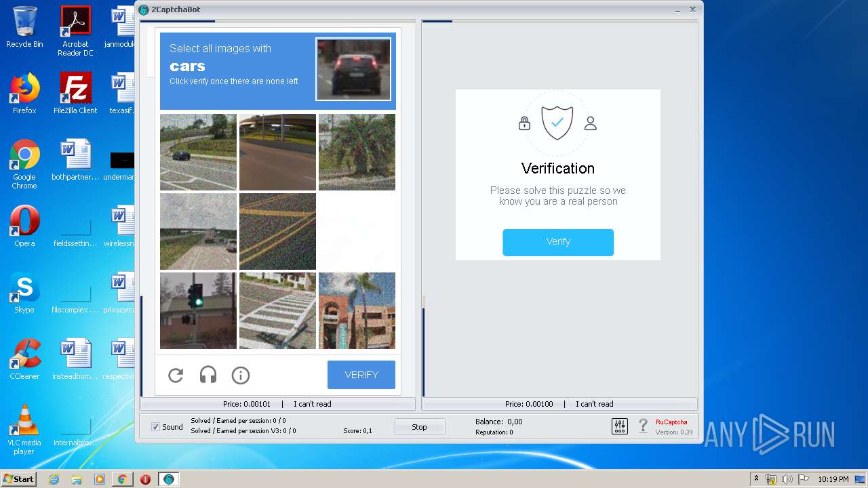868x488 pixels.
Task: Open Windows Explorer folder taskbar icon
Action: (x=77, y=479)
